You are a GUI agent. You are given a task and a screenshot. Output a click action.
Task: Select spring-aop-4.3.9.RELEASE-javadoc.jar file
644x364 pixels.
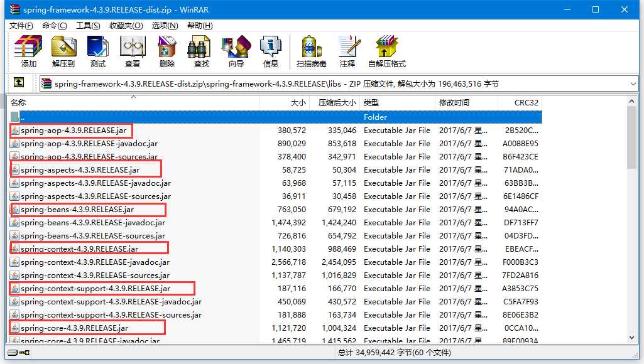coord(89,144)
